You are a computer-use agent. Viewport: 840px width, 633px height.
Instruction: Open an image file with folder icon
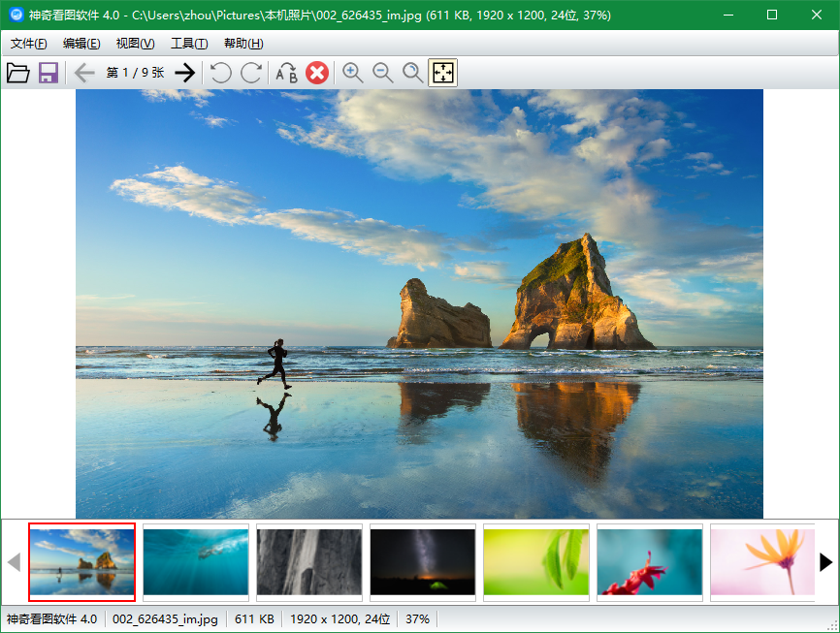(x=18, y=73)
